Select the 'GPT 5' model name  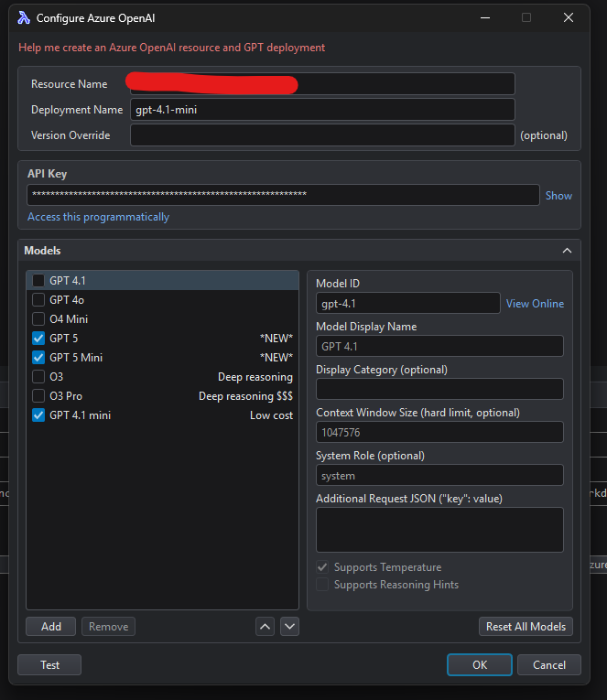coord(64,339)
